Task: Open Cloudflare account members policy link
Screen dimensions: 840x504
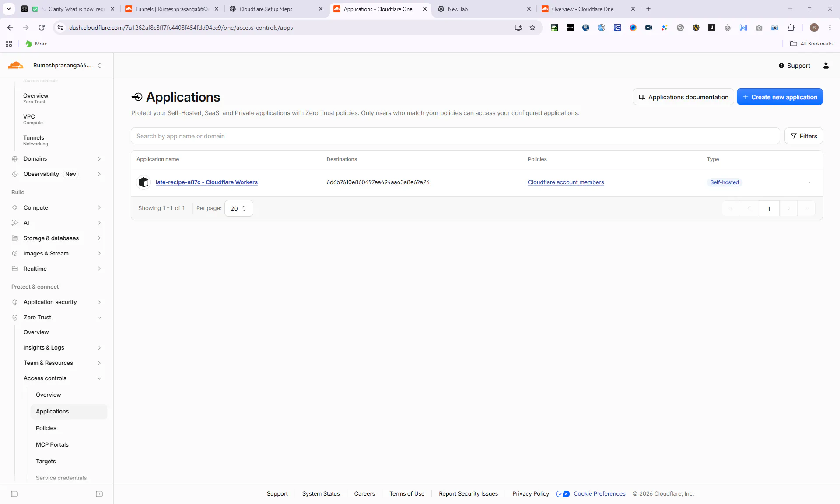Action: coord(566,182)
